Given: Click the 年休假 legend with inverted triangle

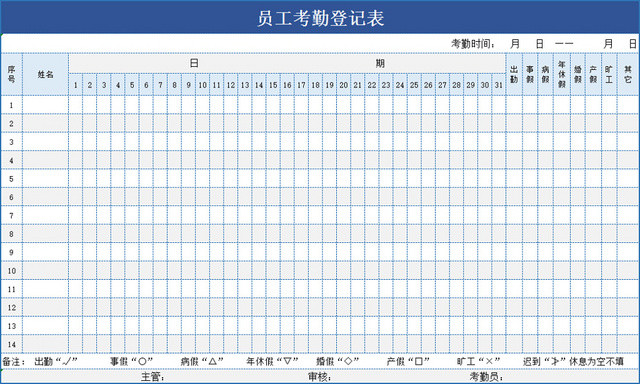Looking at the screenshot, I should point(272,362).
